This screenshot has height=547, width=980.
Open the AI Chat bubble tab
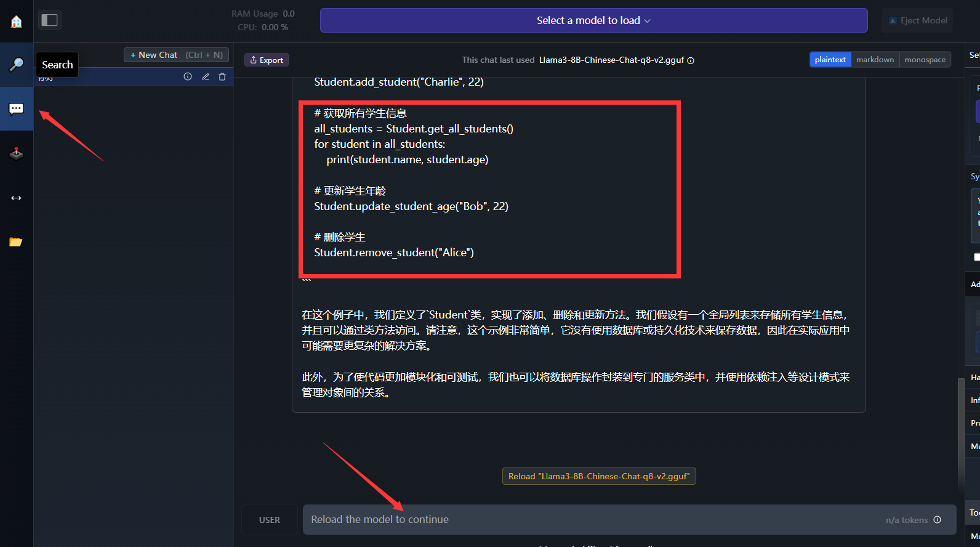(17, 109)
